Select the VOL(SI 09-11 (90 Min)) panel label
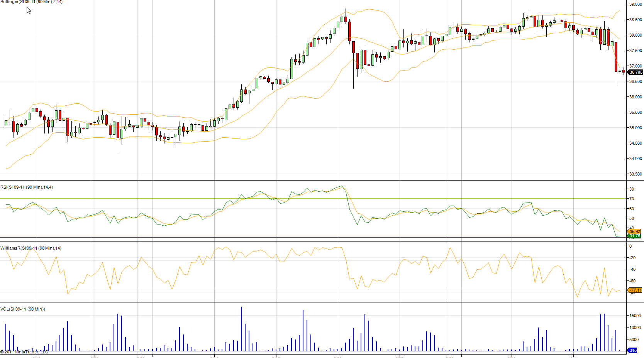The height and width of the screenshot is (358, 644). (23, 309)
